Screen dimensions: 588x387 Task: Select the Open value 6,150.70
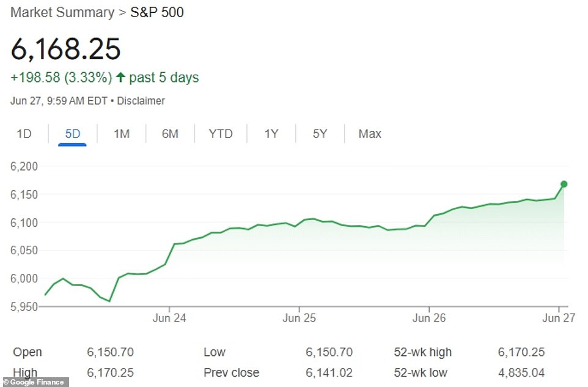(x=110, y=352)
